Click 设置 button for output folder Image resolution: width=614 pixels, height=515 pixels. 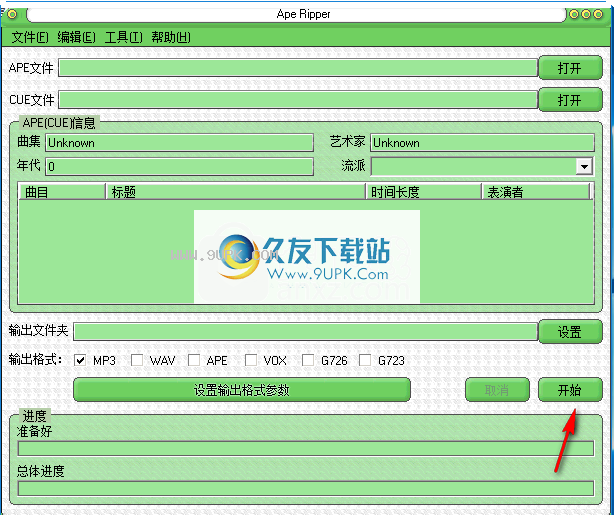(570, 332)
